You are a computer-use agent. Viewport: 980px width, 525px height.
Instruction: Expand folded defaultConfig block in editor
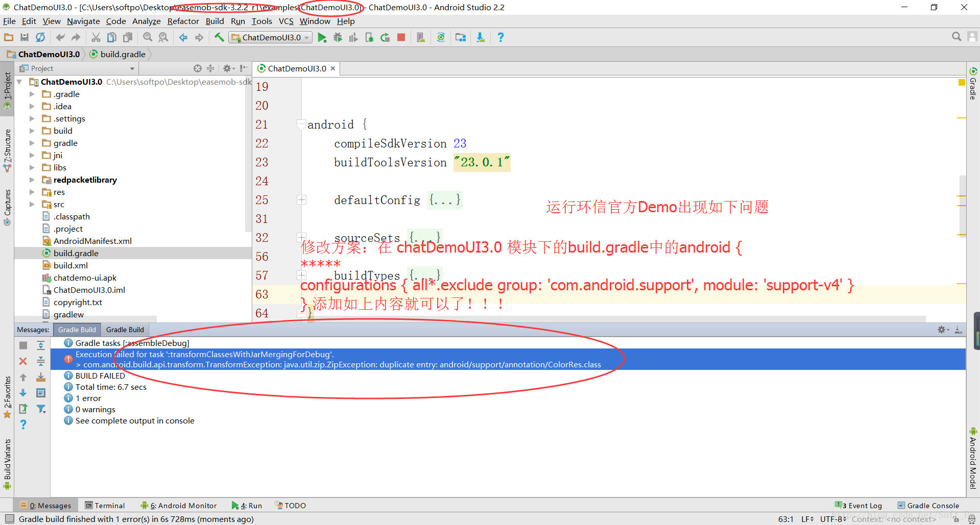[x=302, y=199]
